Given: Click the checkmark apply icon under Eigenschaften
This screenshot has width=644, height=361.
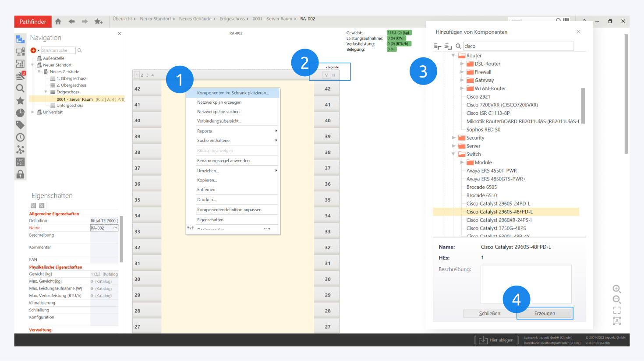Looking at the screenshot, I should click(33, 205).
